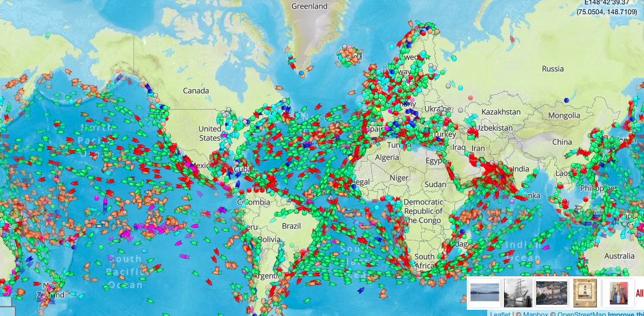Click the cursor coordinates readout
This screenshot has width=644, height=316.
(610, 7)
